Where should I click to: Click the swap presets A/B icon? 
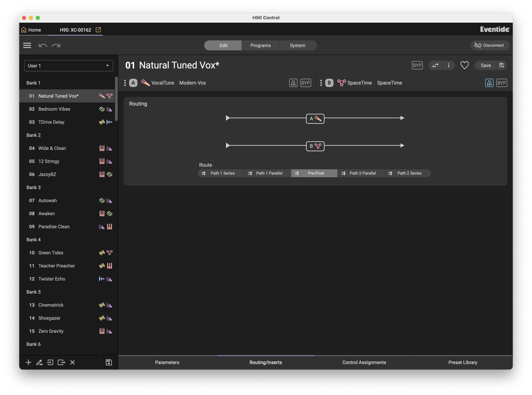pos(436,65)
